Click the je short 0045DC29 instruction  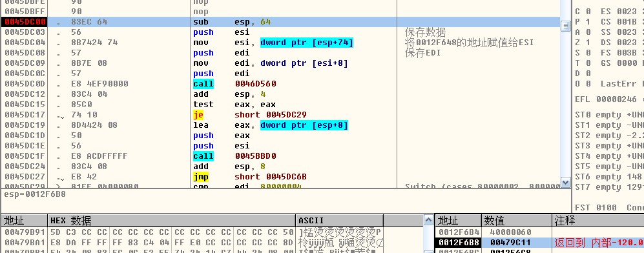click(250, 115)
